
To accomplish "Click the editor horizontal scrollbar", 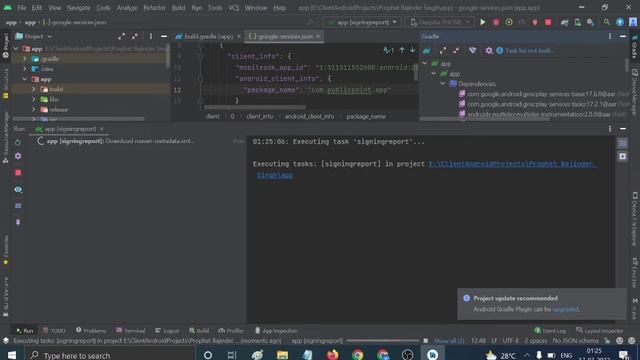I will 255,107.
